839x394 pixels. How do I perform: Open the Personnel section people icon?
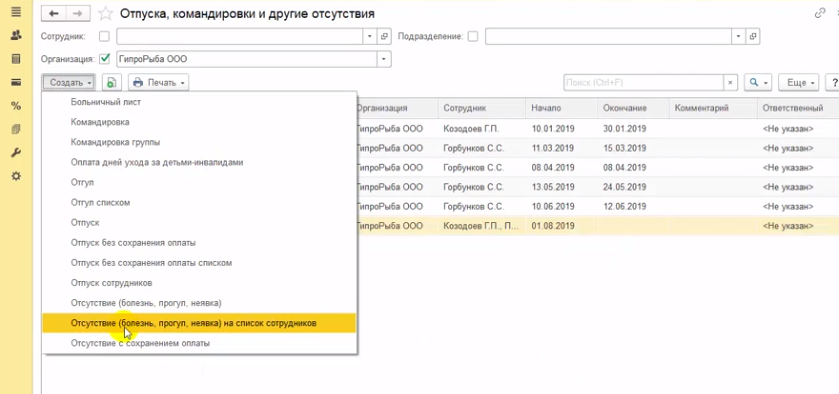(16, 35)
